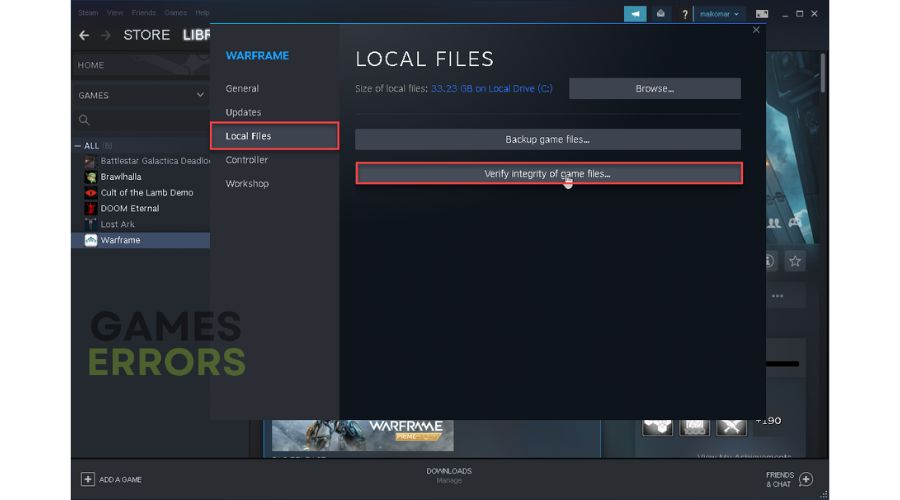Click ADD A GAME label
Screen dimensions: 900x500
pos(120,479)
